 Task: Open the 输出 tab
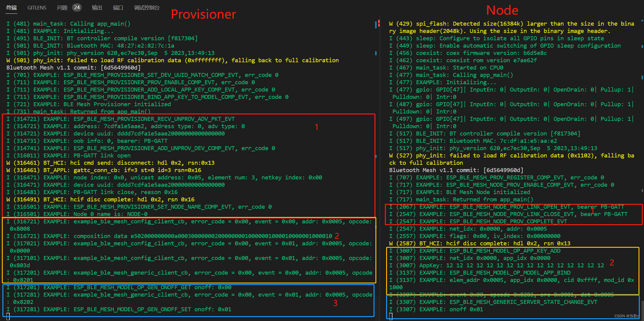point(97,8)
